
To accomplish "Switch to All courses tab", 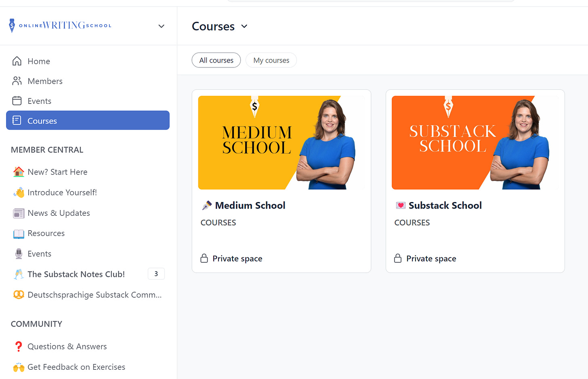I will pos(216,60).
